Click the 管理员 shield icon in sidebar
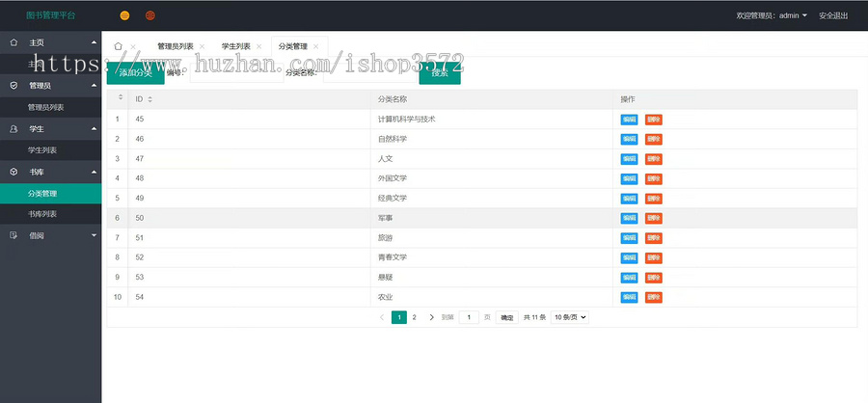 (x=14, y=86)
